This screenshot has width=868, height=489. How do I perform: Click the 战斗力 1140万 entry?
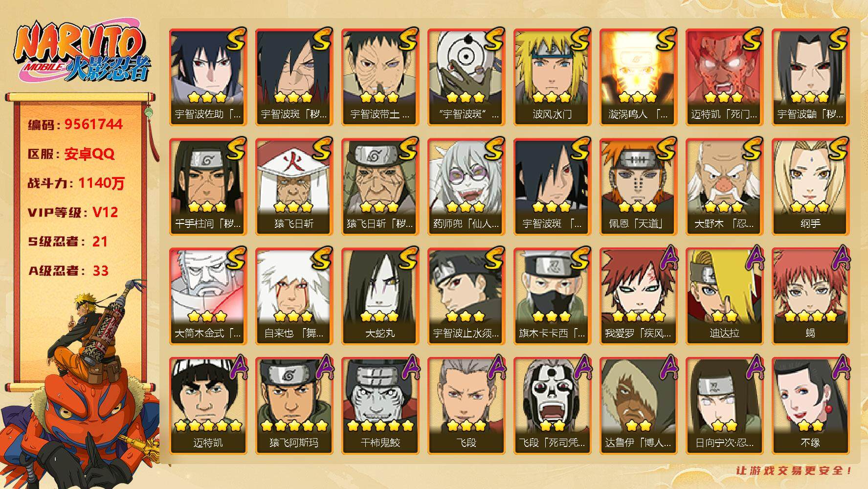pos(76,183)
